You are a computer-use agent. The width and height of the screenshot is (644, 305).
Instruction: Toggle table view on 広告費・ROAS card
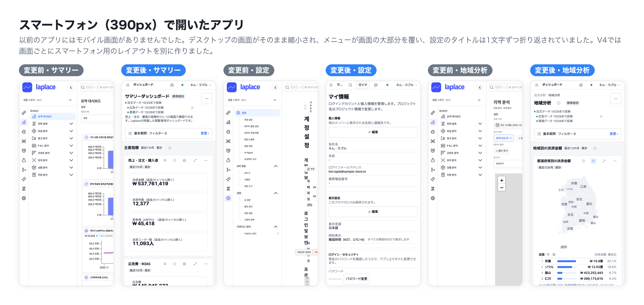(184, 264)
